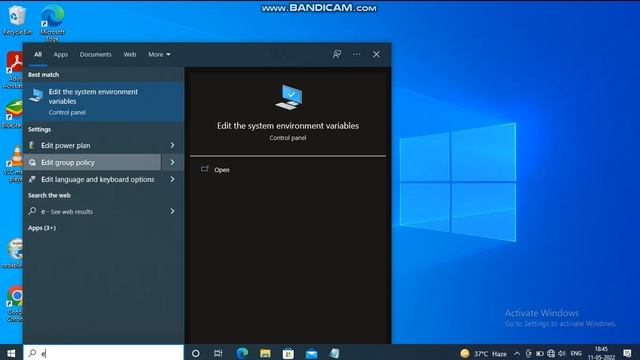640x360 pixels.
Task: Open the notification center icon
Action: tap(627, 353)
